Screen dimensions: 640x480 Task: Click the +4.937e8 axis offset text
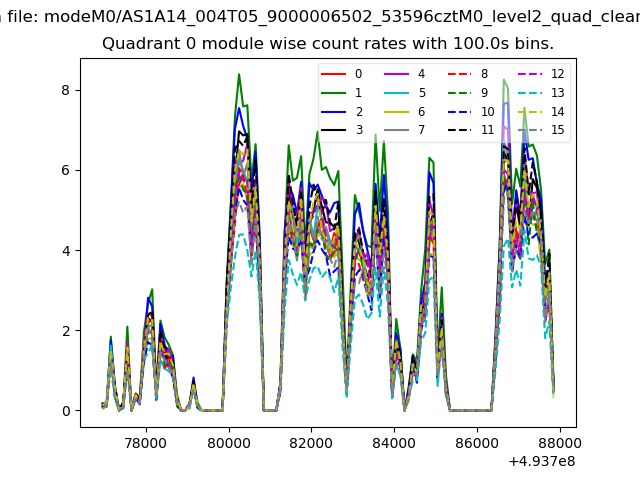click(541, 461)
